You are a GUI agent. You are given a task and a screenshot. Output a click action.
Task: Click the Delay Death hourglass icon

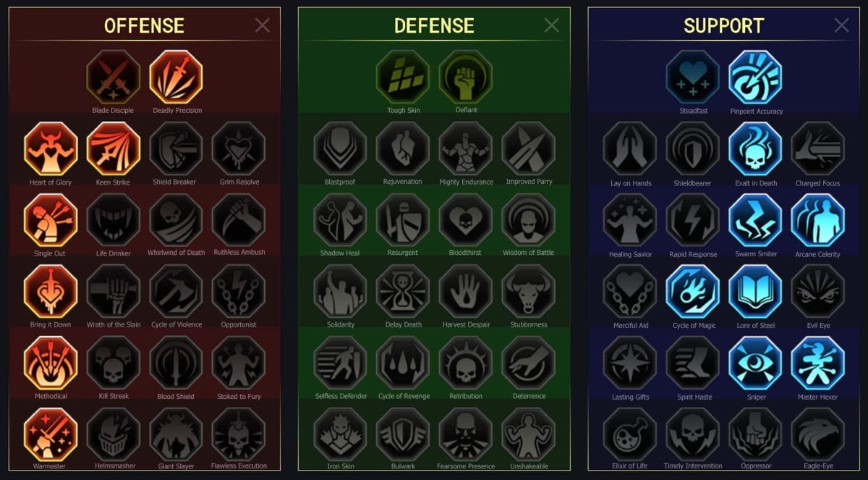403,291
